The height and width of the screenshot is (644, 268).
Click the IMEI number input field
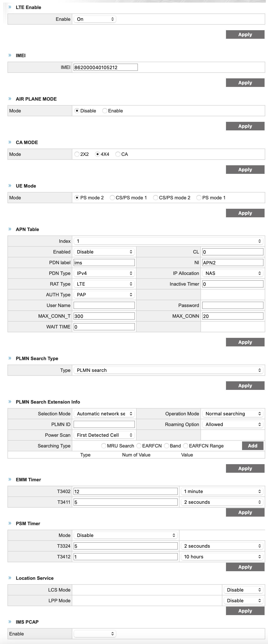pyautogui.click(x=105, y=67)
